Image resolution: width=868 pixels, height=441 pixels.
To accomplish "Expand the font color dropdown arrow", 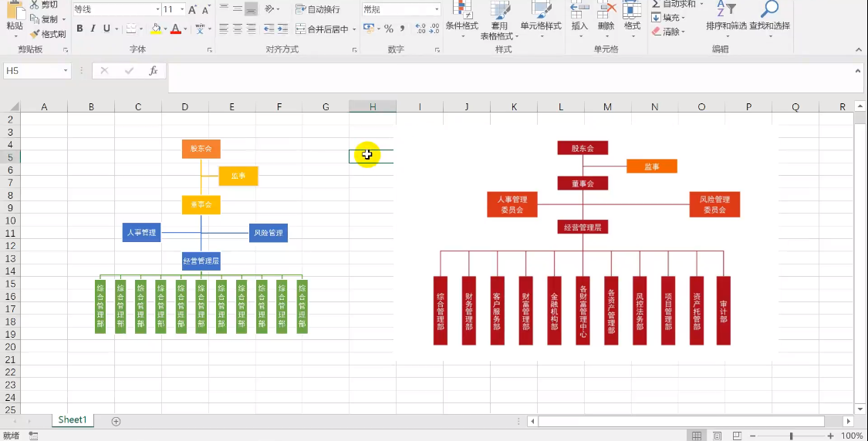I will 185,29.
